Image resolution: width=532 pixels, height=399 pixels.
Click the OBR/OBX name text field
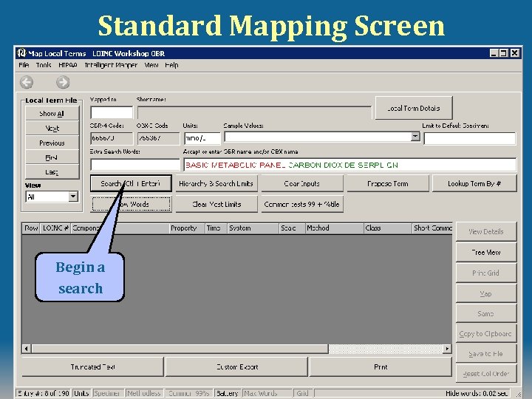pyautogui.click(x=349, y=165)
